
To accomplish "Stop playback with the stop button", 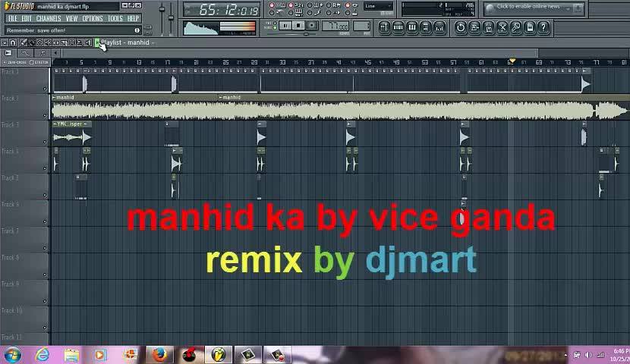I will [298, 26].
